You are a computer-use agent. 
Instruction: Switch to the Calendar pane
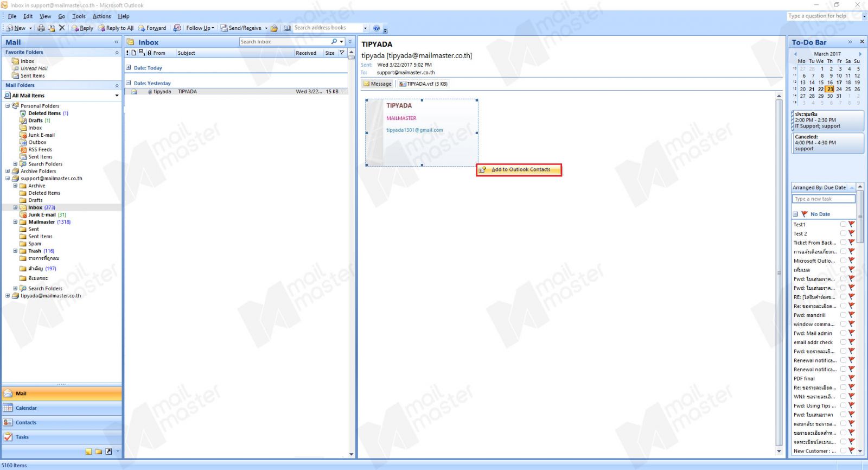pyautogui.click(x=62, y=408)
